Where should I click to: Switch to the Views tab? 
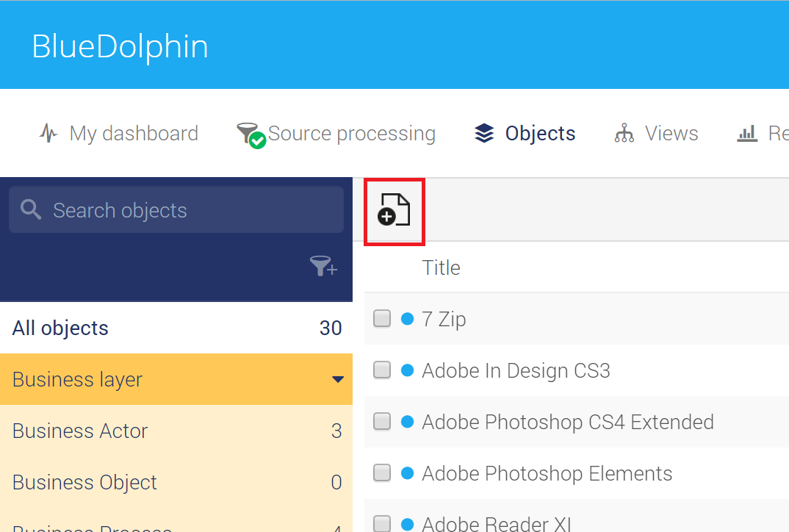pos(656,134)
